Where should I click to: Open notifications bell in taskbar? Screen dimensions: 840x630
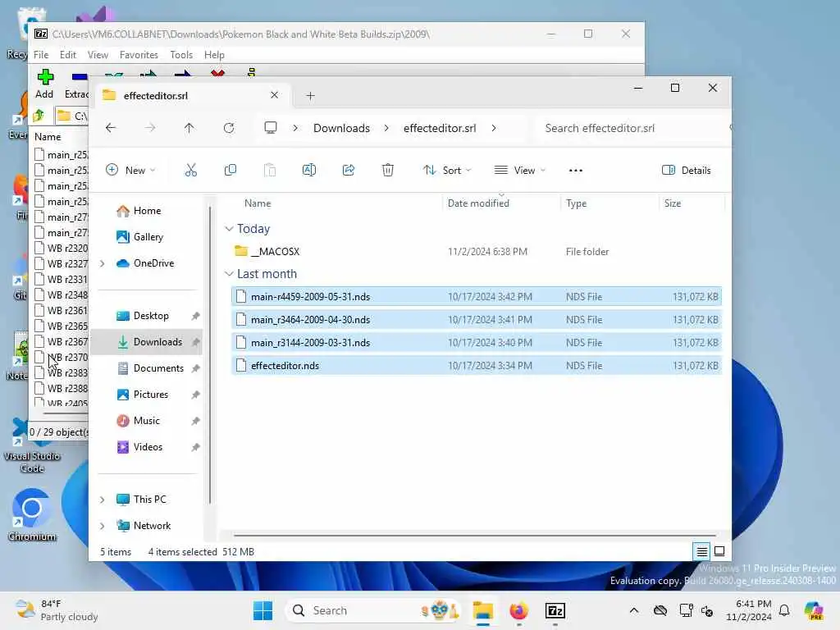(784, 610)
